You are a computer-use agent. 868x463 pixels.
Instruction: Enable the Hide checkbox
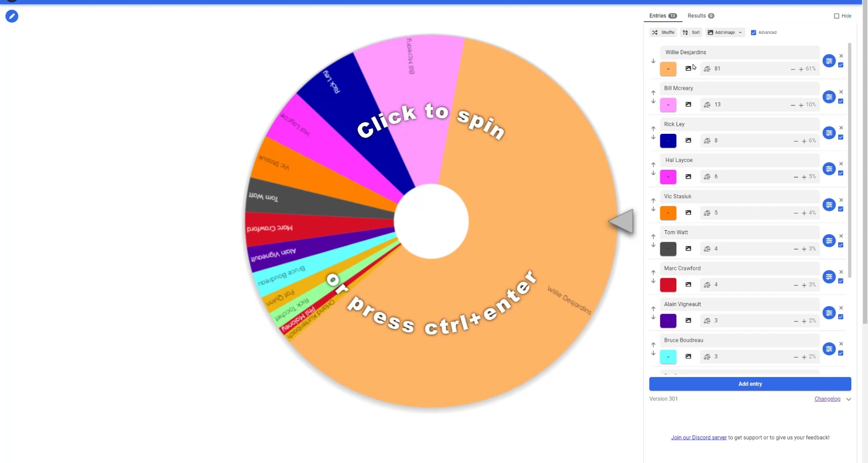(836, 16)
